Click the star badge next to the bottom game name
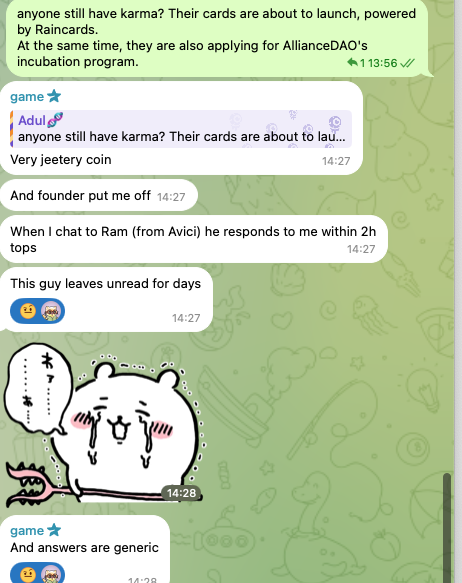The width and height of the screenshot is (462, 583). 54,530
